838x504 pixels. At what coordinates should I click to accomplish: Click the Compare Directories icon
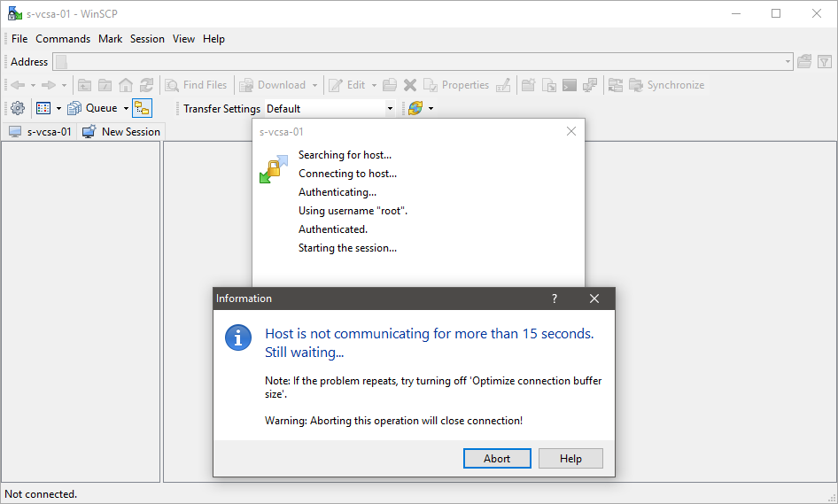[616, 85]
